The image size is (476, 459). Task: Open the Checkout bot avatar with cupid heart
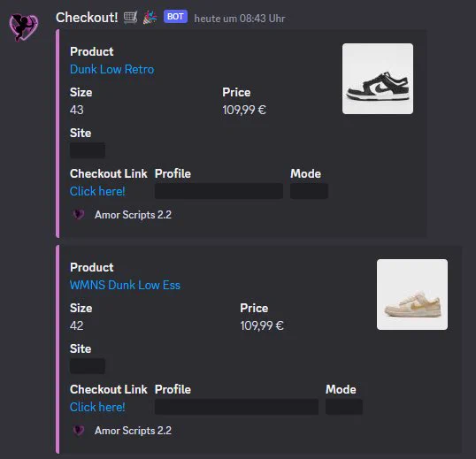[23, 27]
